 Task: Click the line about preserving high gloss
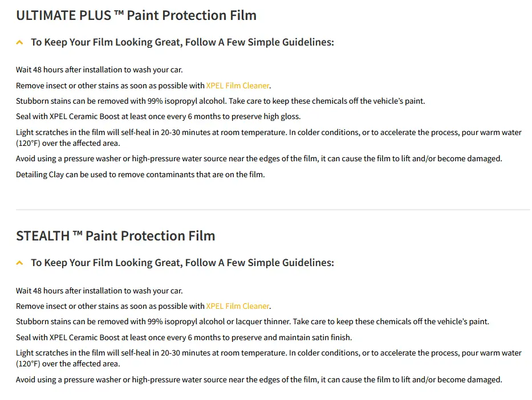[158, 116]
